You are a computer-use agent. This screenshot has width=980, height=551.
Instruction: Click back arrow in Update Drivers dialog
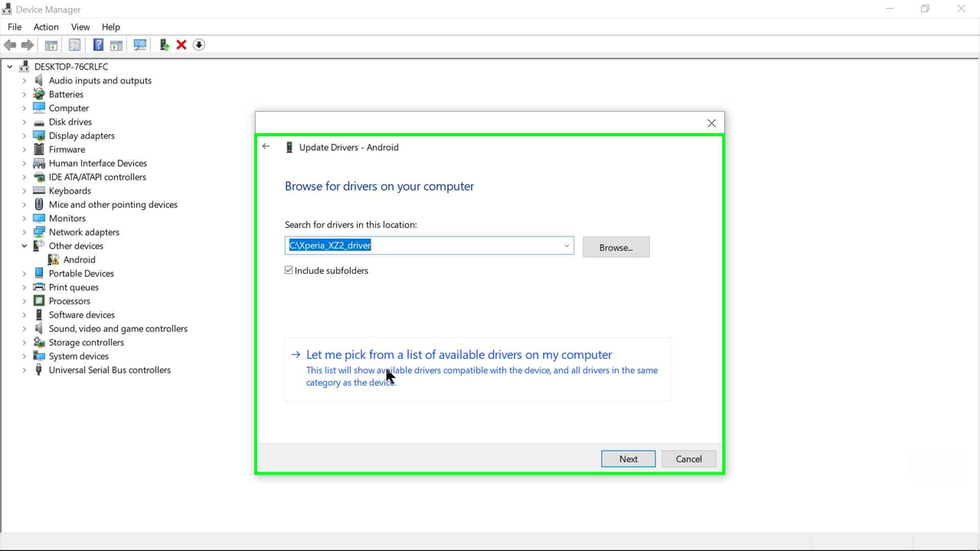[266, 146]
